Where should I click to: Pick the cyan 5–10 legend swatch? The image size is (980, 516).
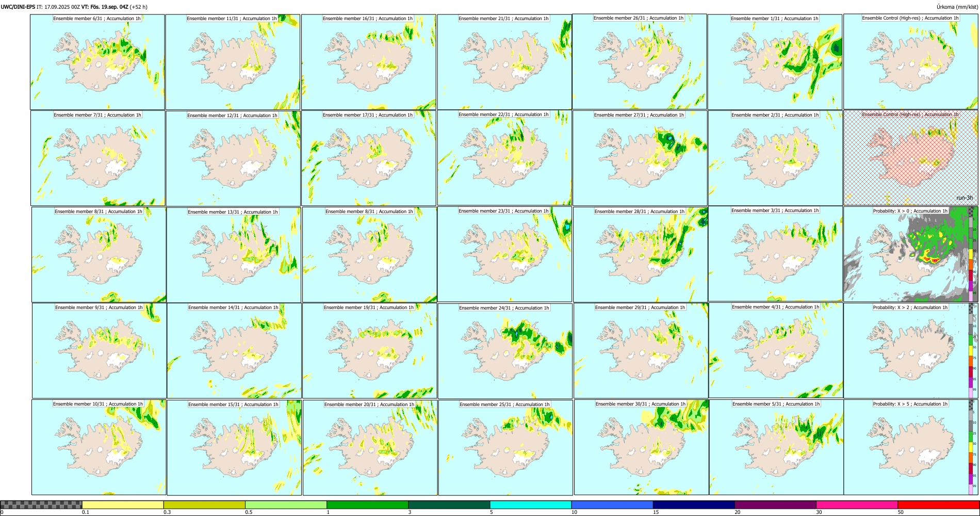pyautogui.click(x=531, y=505)
